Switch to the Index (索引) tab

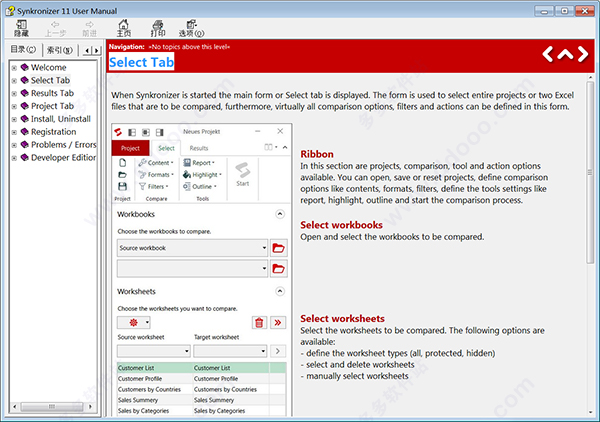coord(60,50)
